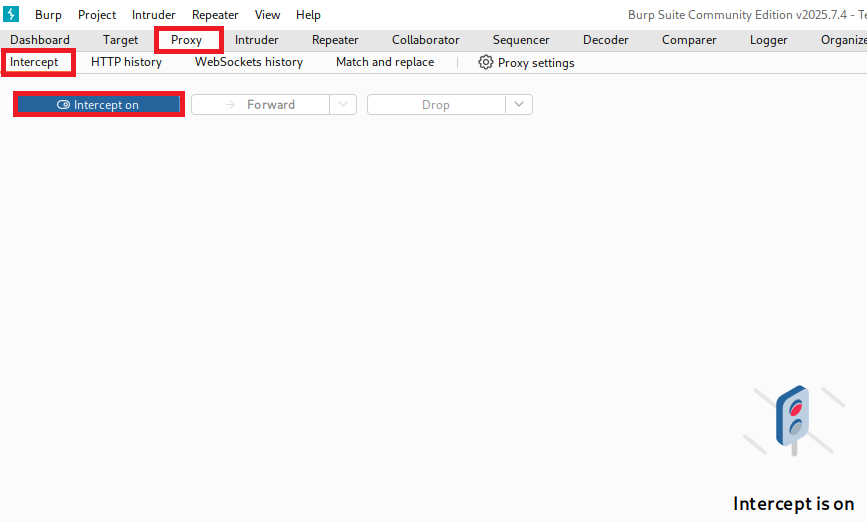The height and width of the screenshot is (522, 867).
Task: Switch to the Repeater tab
Action: [x=335, y=40]
